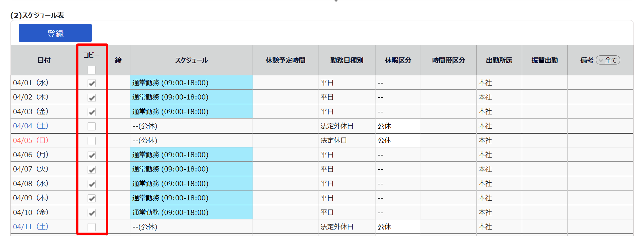
Task: Uncheck the copy checkbox for 04/06 (月)
Action: [x=92, y=155]
